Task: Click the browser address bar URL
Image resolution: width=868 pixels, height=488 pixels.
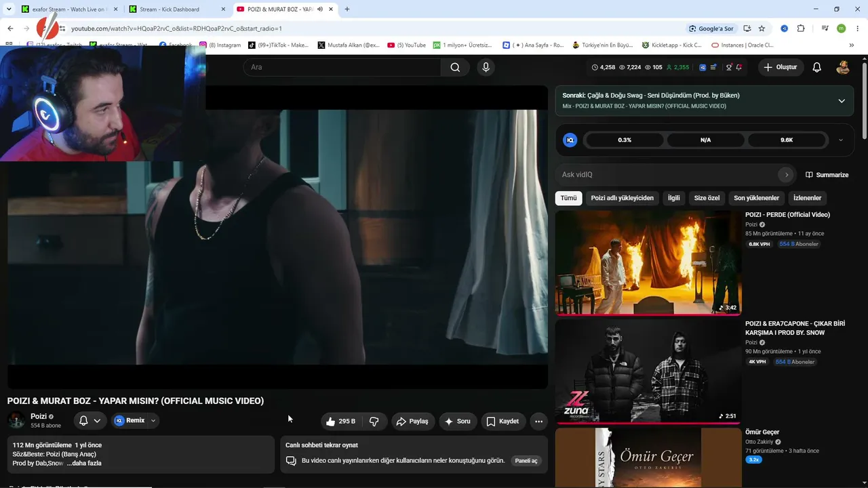Action: point(176,28)
